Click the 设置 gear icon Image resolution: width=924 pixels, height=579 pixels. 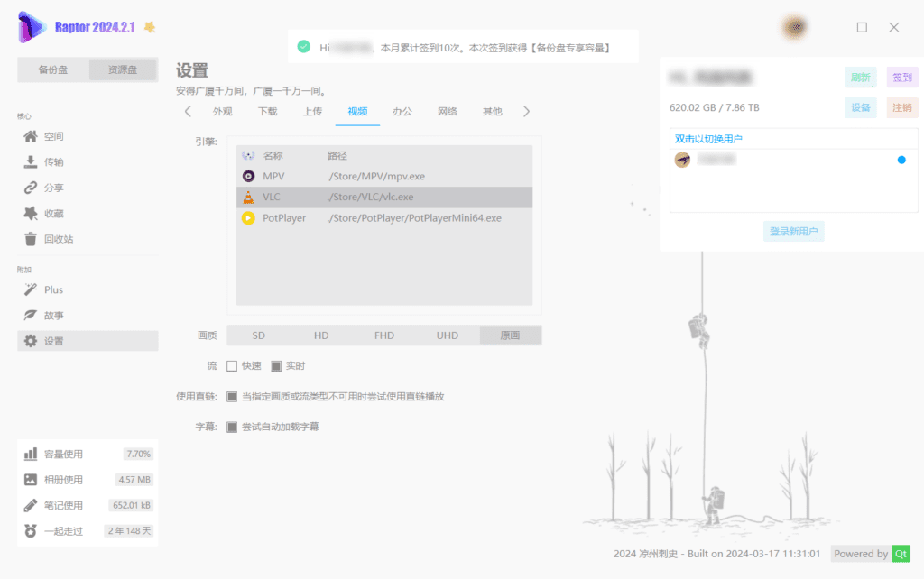(31, 341)
